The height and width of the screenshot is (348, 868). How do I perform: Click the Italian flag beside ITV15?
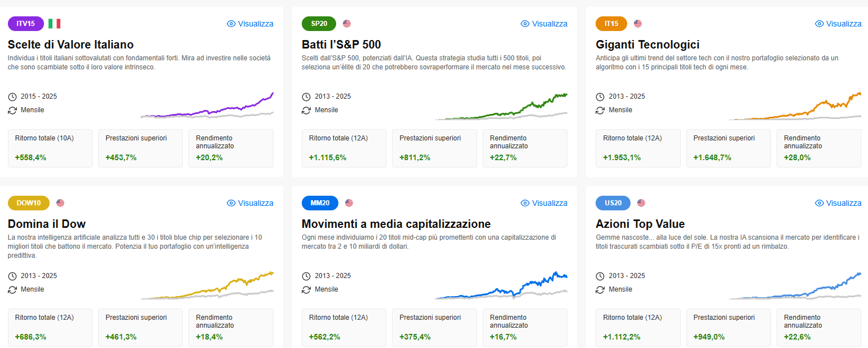(54, 24)
